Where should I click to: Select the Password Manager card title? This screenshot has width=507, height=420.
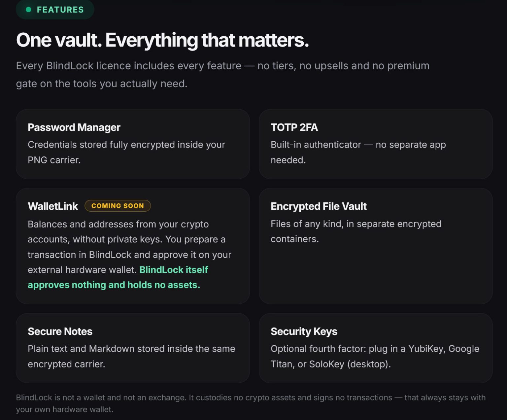(74, 127)
